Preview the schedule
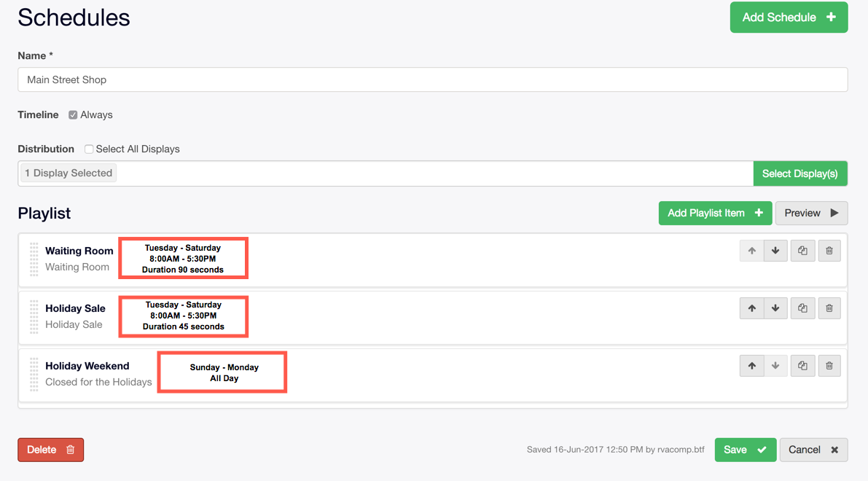Screen dimensions: 868x481 point(812,213)
